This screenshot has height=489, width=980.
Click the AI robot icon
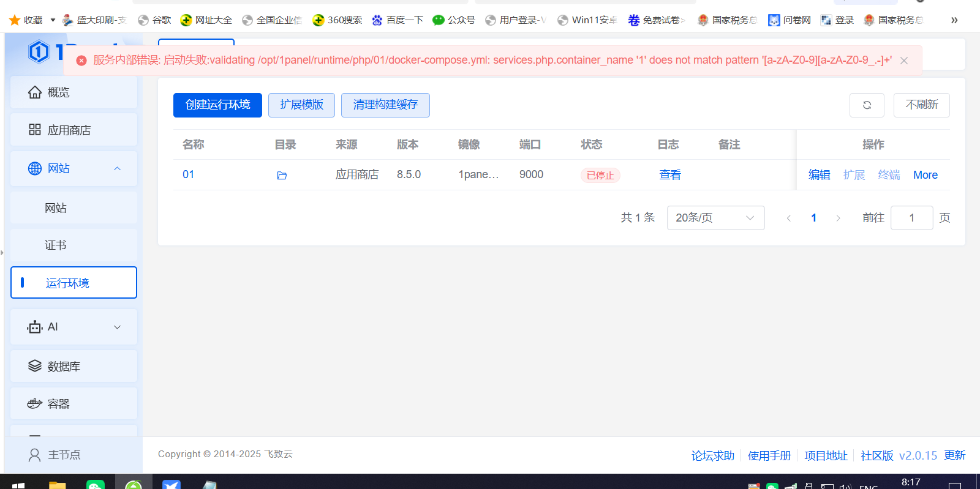[x=35, y=327]
